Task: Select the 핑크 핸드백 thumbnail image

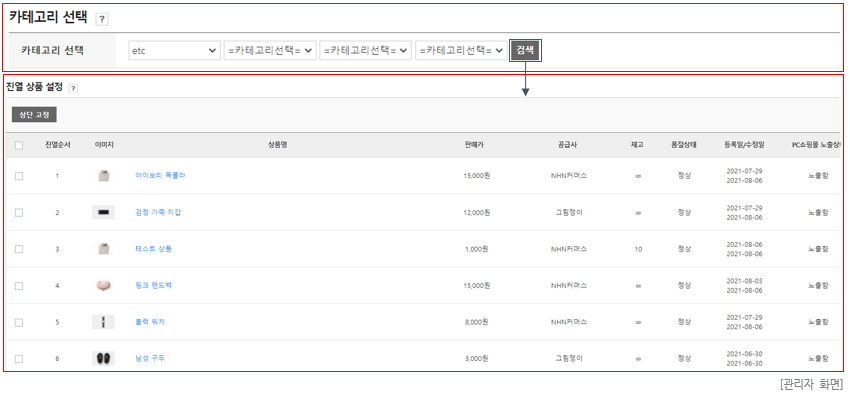Action: tap(104, 285)
